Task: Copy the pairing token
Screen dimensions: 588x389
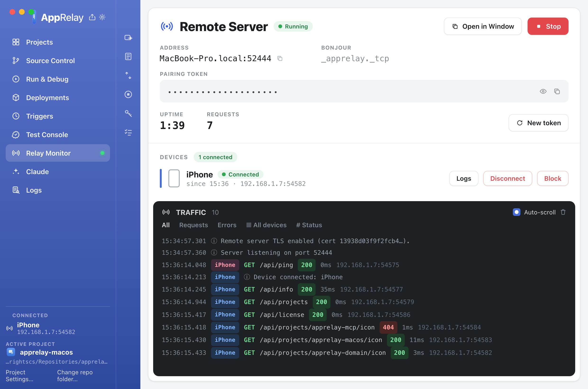Action: point(557,91)
